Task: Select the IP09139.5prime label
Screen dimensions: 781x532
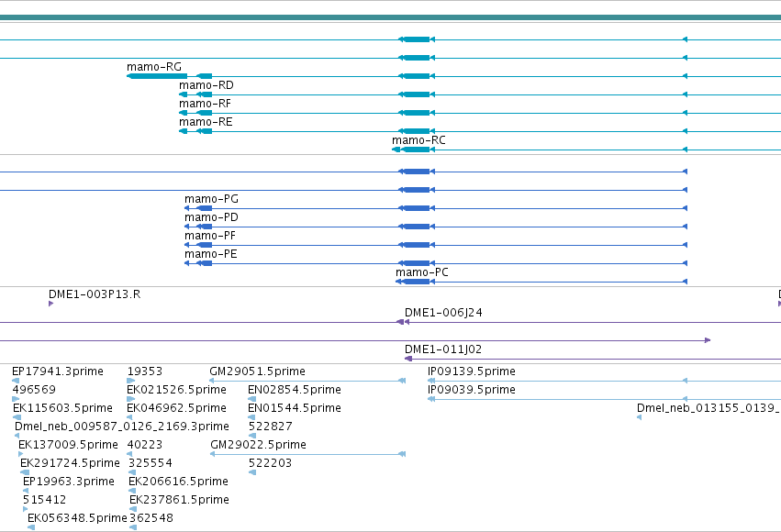Action: click(x=472, y=371)
